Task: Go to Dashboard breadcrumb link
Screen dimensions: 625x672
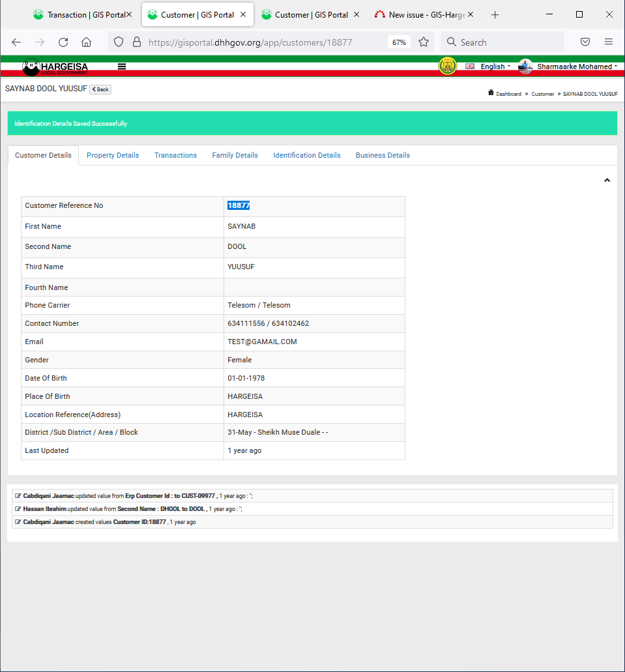Action: pos(508,94)
